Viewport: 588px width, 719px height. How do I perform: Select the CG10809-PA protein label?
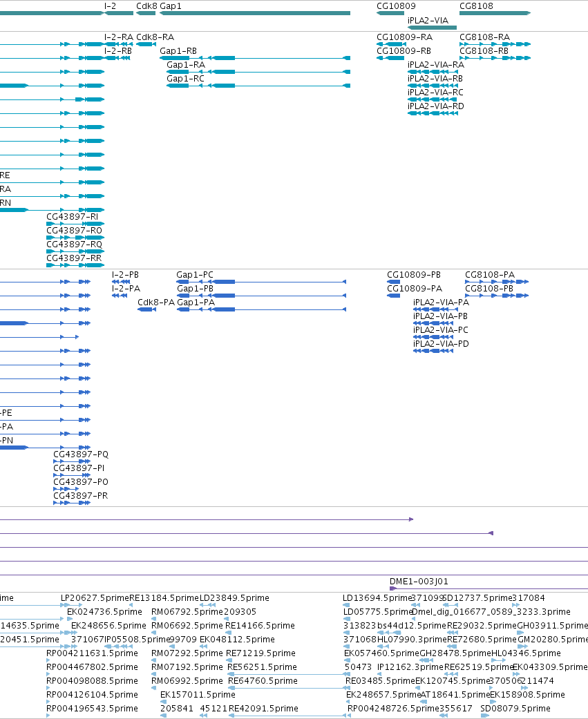(415, 289)
